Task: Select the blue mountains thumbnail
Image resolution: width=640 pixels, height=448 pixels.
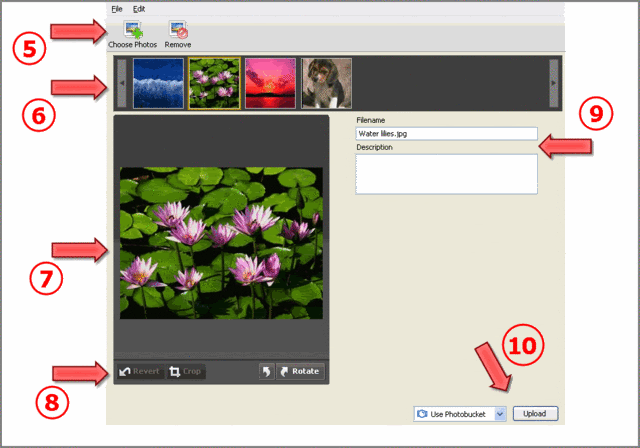Action: point(158,83)
